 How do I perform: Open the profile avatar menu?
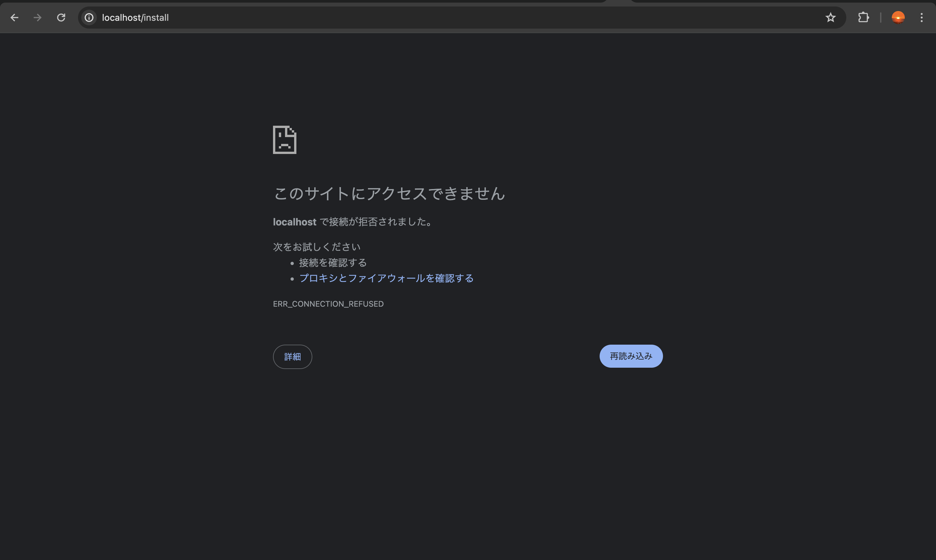click(x=898, y=17)
